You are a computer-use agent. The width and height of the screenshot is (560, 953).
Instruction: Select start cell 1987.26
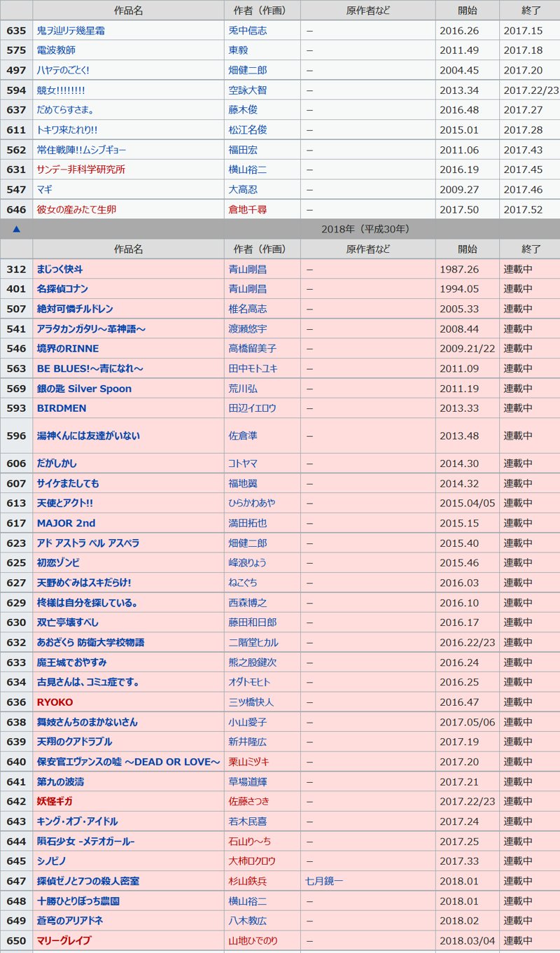coord(467,269)
